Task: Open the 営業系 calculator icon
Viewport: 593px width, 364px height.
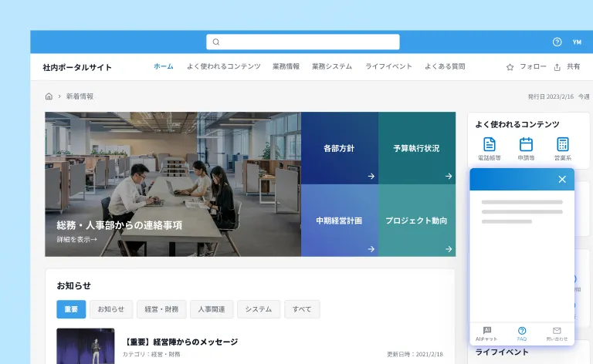Action: point(562,145)
